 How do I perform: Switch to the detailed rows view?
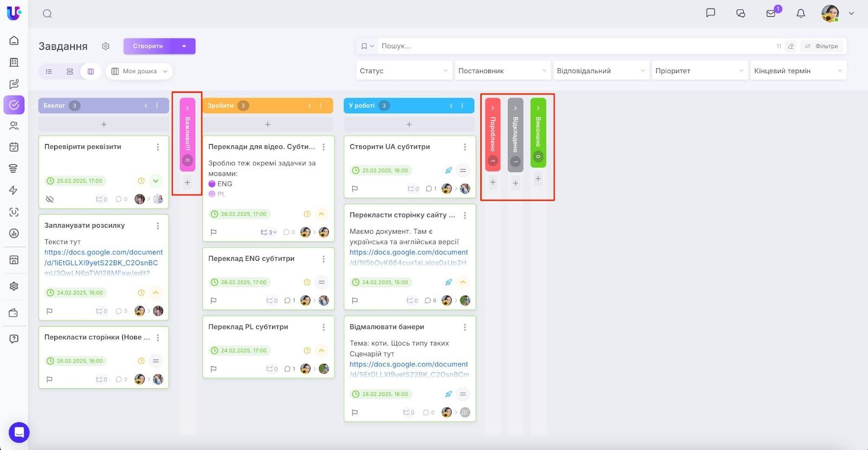70,72
